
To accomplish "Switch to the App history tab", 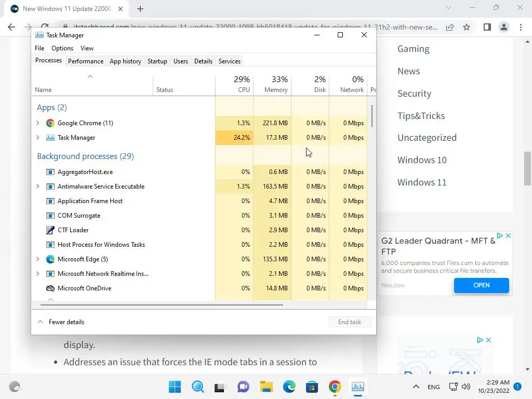I will 125,61.
